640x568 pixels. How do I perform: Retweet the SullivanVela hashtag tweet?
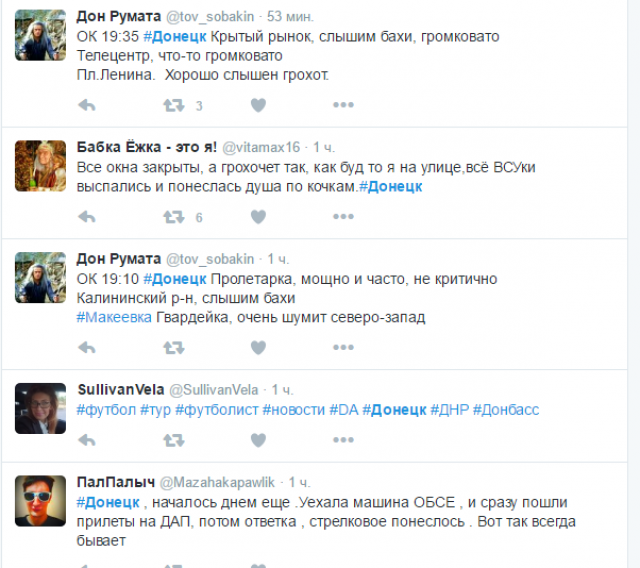[174, 440]
